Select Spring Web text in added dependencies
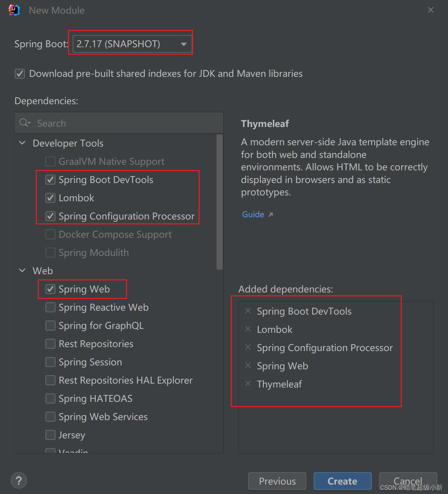This screenshot has height=494, width=448. (x=282, y=366)
